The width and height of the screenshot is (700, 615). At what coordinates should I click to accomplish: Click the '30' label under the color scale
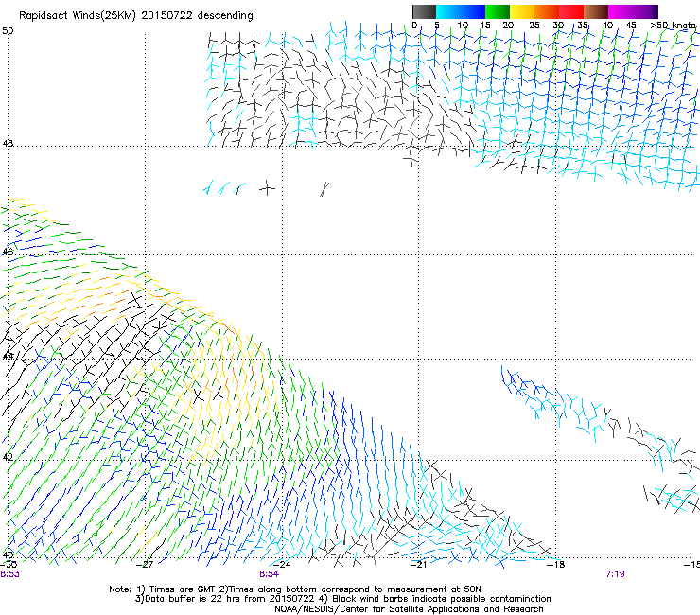[558, 26]
